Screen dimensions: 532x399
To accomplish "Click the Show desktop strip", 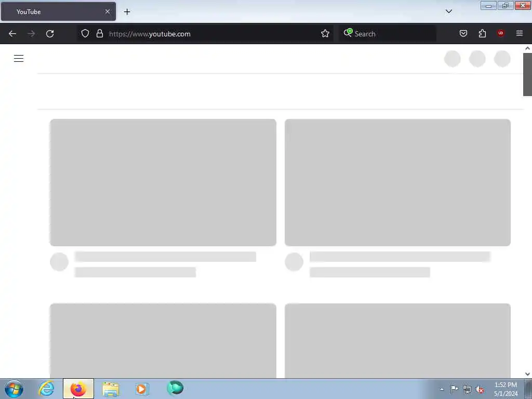I will coord(528,389).
